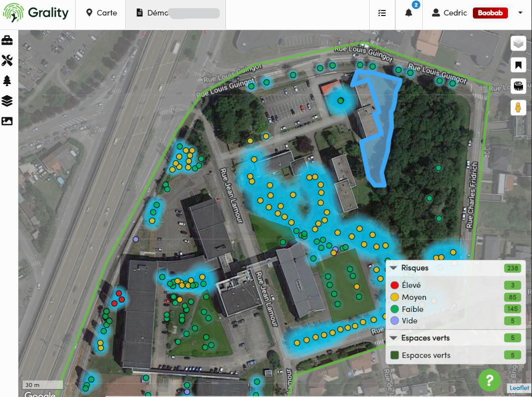
Task: Open the help question mark button
Action: point(489,380)
